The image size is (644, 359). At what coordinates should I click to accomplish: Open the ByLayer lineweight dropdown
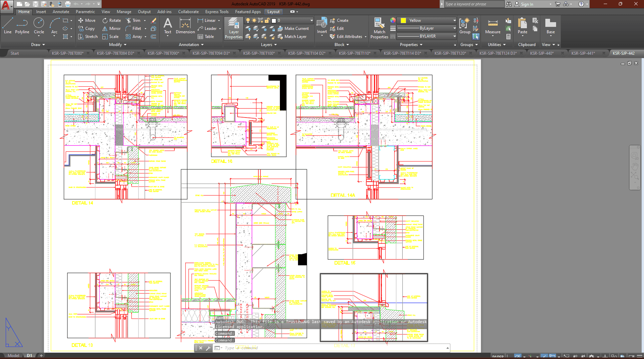click(x=454, y=29)
